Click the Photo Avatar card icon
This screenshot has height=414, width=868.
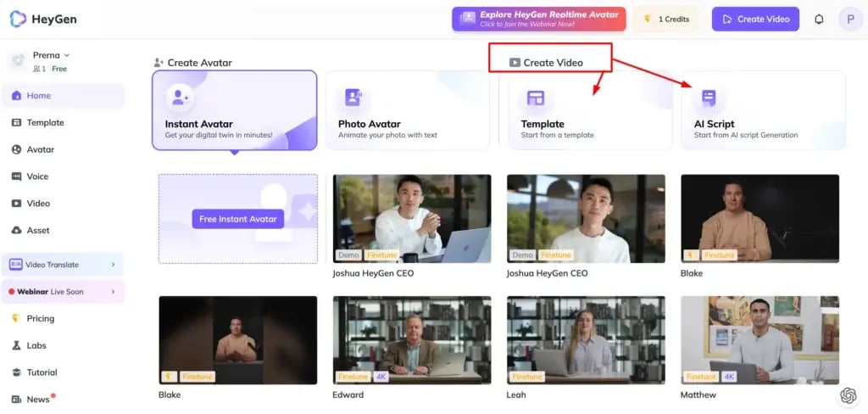tap(353, 98)
